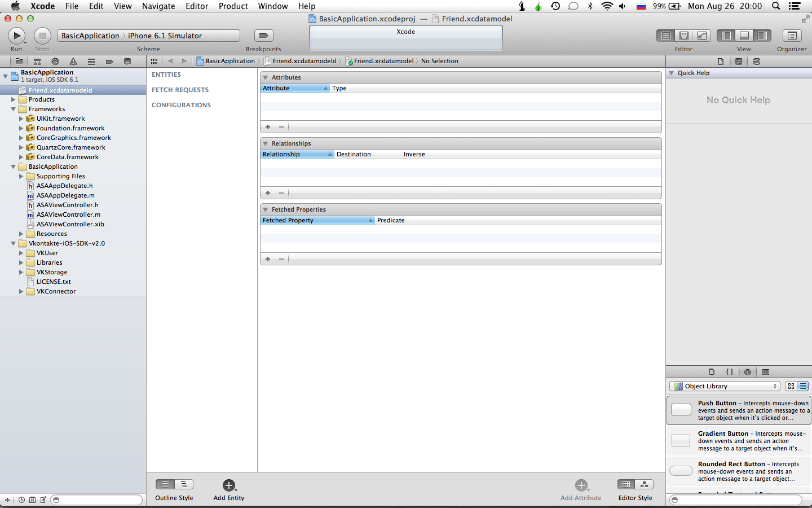Collapse the Relationships section
Screen dimensions: 812x508
(x=265, y=143)
